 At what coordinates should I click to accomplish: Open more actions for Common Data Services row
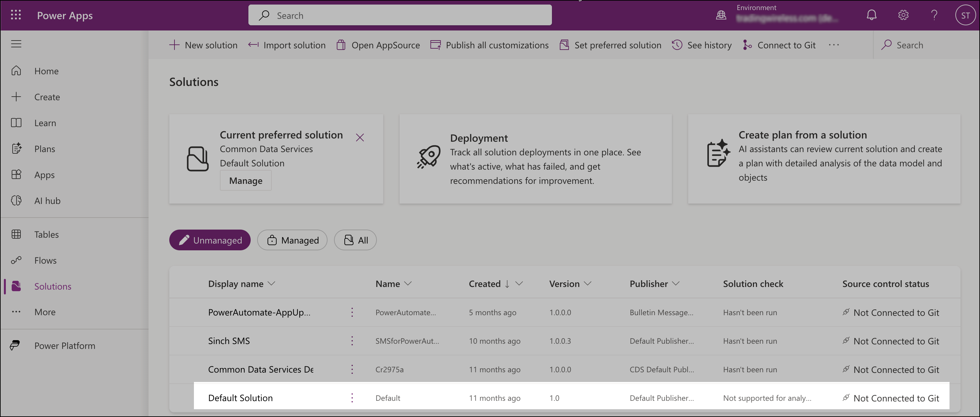[x=352, y=369]
